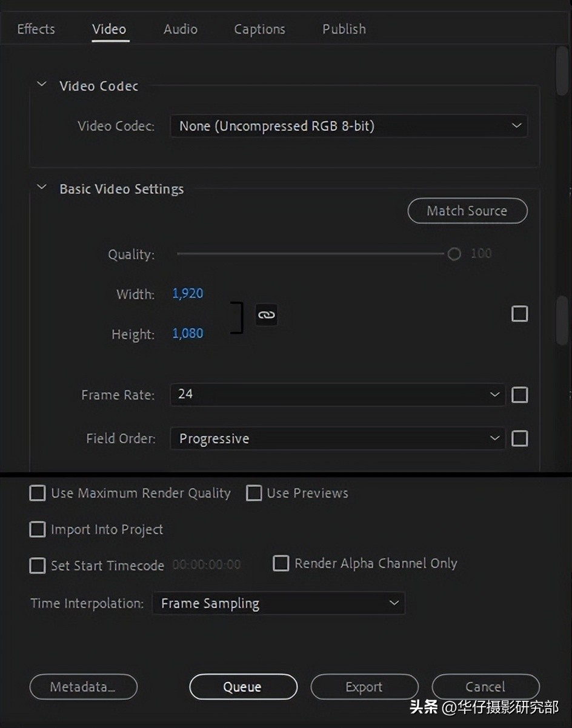
Task: Collapse the Basic Video Settings section
Action: tap(42, 188)
